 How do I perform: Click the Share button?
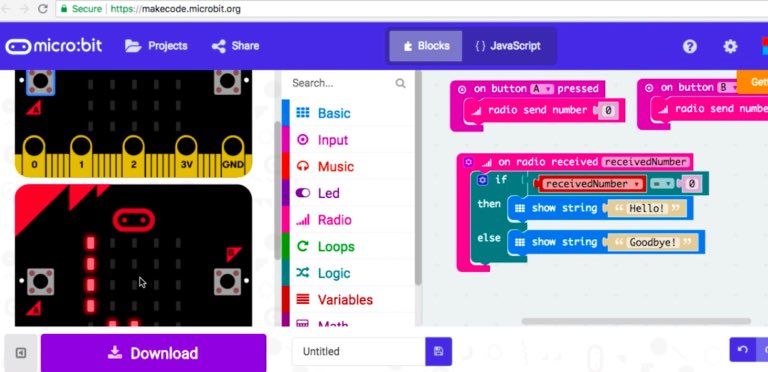[235, 46]
